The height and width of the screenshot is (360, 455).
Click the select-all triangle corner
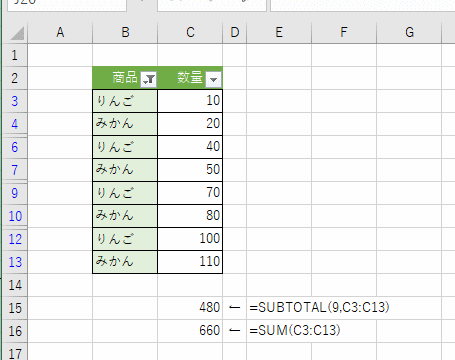tap(17, 33)
